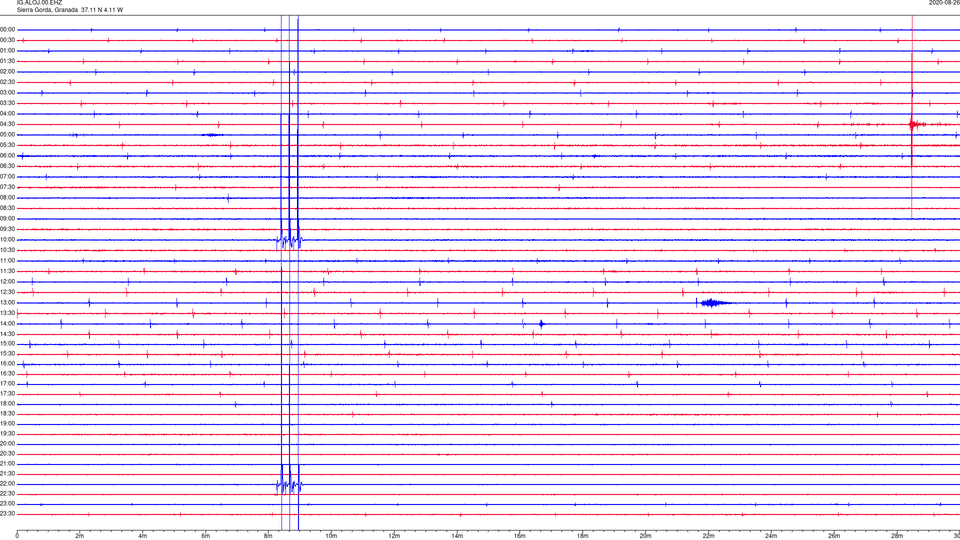Click the 12m tick label on the axis
960x540 pixels.
coord(394,536)
